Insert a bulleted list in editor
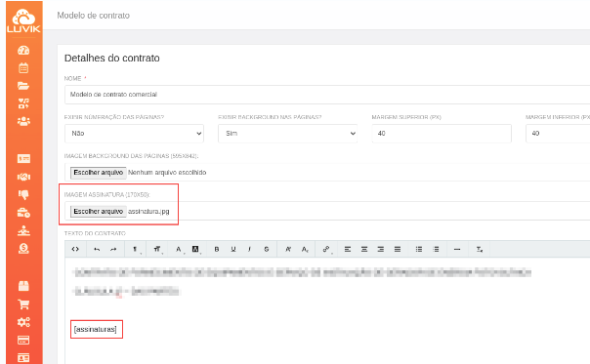Screen dimensions: 590x364 point(419,249)
